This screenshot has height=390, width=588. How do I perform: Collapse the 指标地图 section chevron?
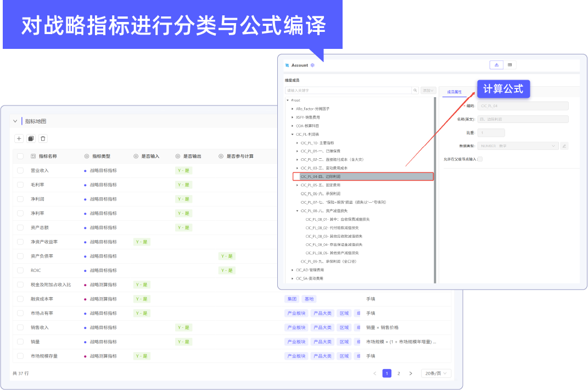[x=15, y=121]
